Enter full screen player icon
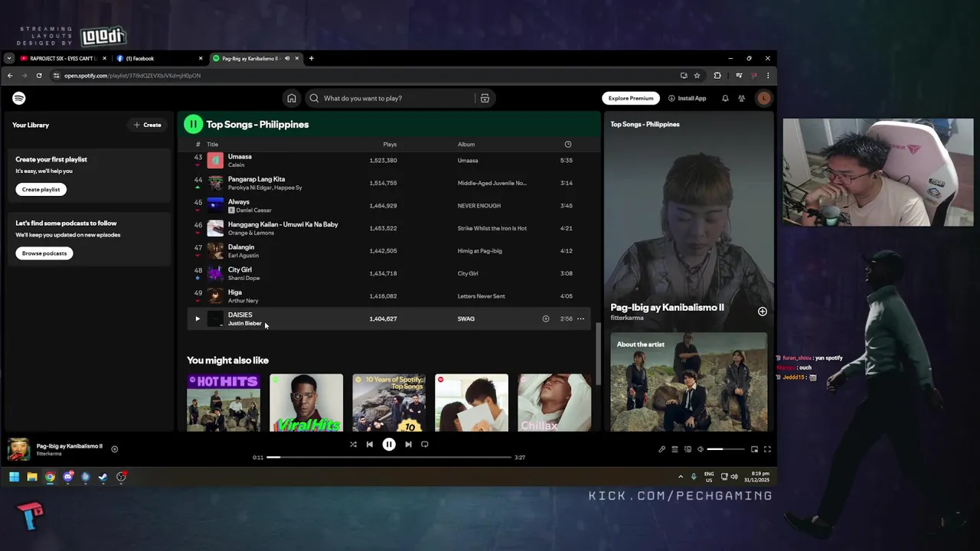 click(x=767, y=449)
